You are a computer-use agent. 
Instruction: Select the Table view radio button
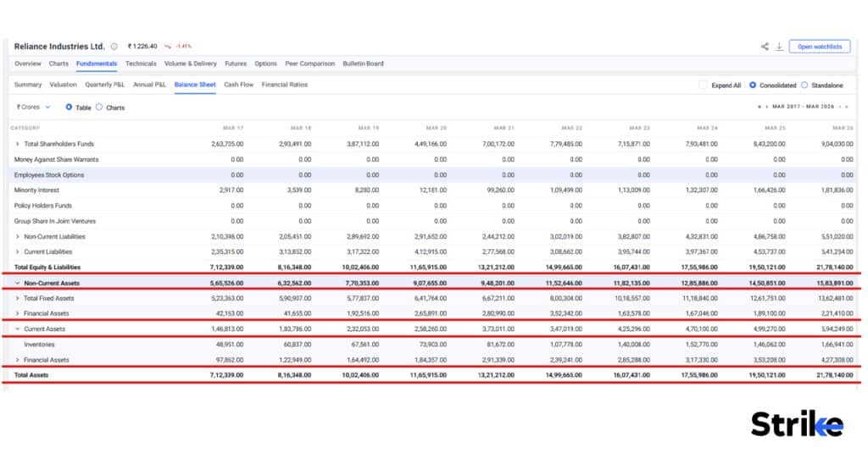coord(69,108)
